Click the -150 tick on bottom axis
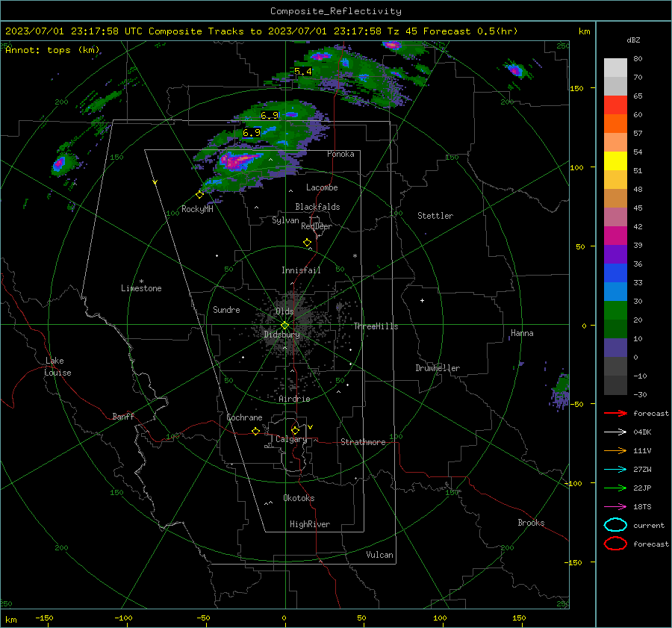This screenshot has width=672, height=628. pyautogui.click(x=44, y=618)
